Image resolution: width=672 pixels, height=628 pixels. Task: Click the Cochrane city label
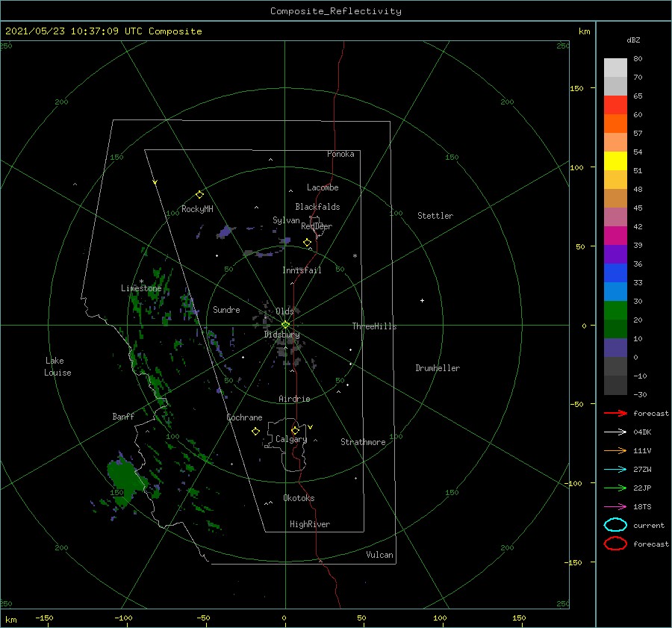(x=244, y=417)
